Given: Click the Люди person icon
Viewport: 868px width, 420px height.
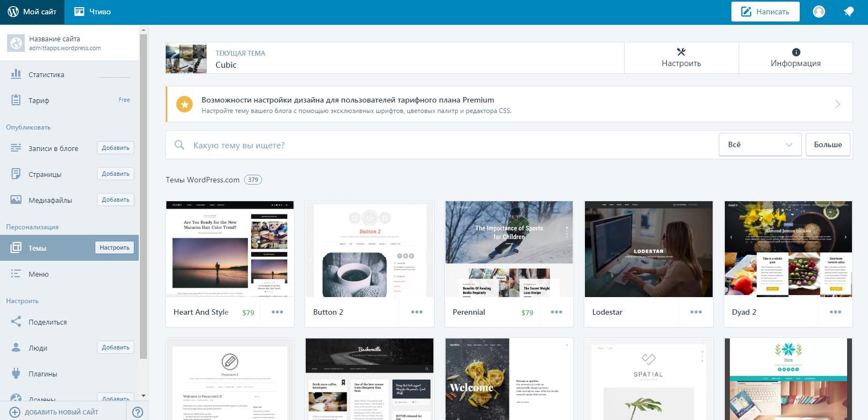Looking at the screenshot, I should tap(16, 347).
